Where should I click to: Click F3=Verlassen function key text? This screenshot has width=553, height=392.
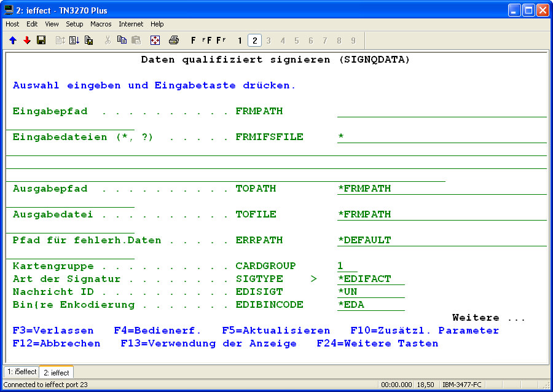[x=53, y=331]
